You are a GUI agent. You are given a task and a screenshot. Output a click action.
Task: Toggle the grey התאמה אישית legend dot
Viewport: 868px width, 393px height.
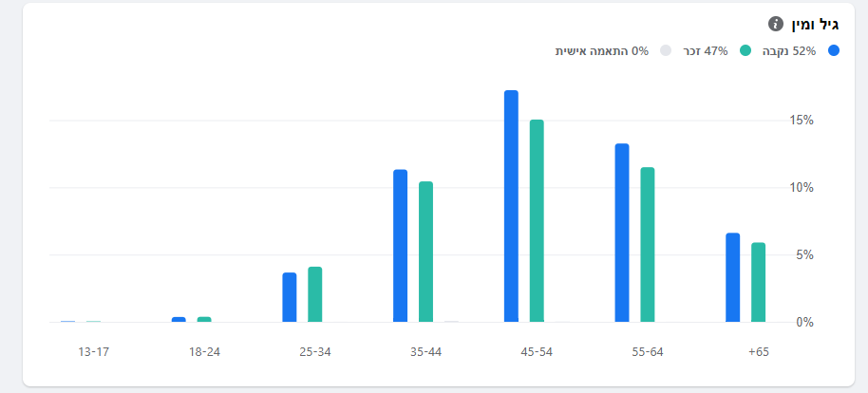[666, 50]
